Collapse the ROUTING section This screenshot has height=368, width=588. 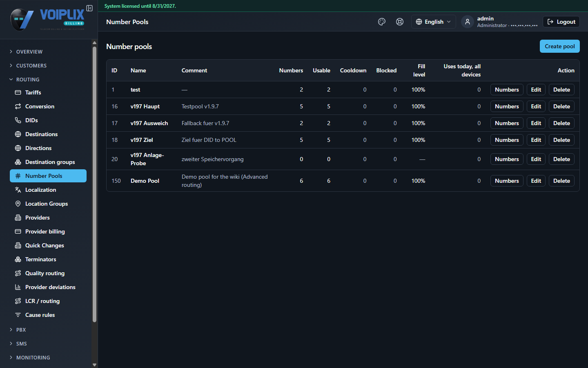tap(48, 79)
